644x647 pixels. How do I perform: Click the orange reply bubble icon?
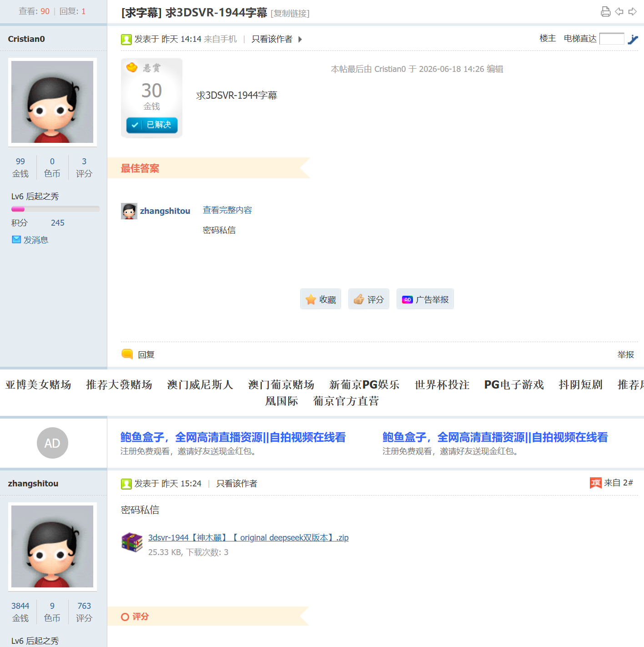point(127,354)
